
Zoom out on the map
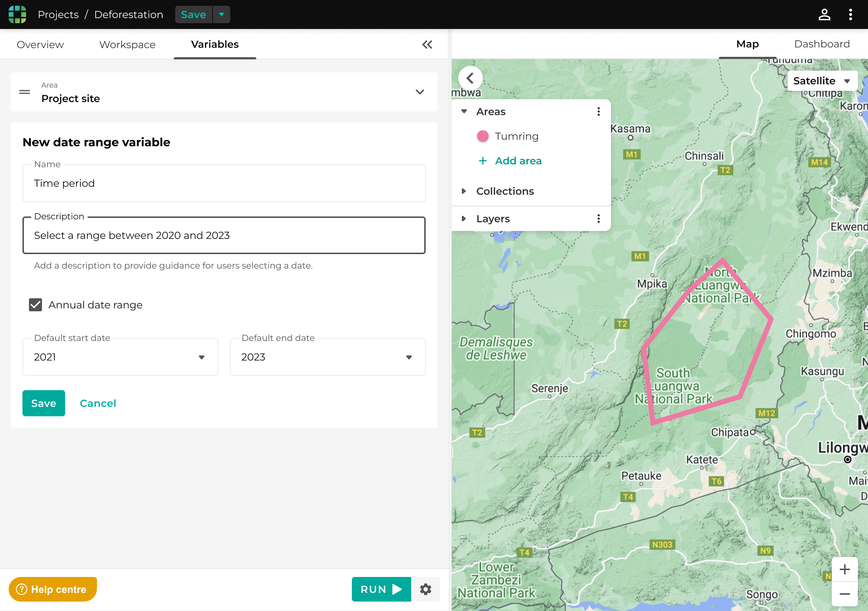point(844,594)
